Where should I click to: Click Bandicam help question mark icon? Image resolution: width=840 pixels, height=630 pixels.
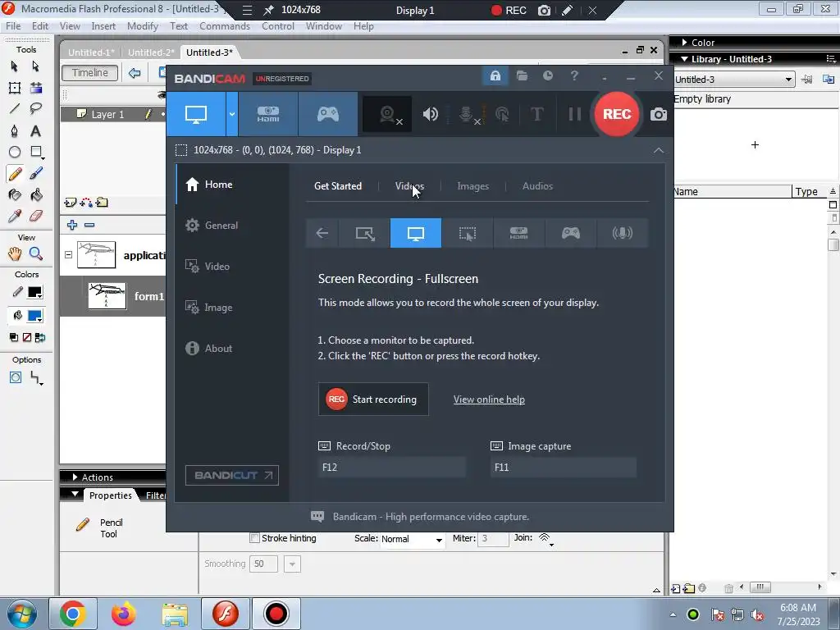click(x=574, y=75)
